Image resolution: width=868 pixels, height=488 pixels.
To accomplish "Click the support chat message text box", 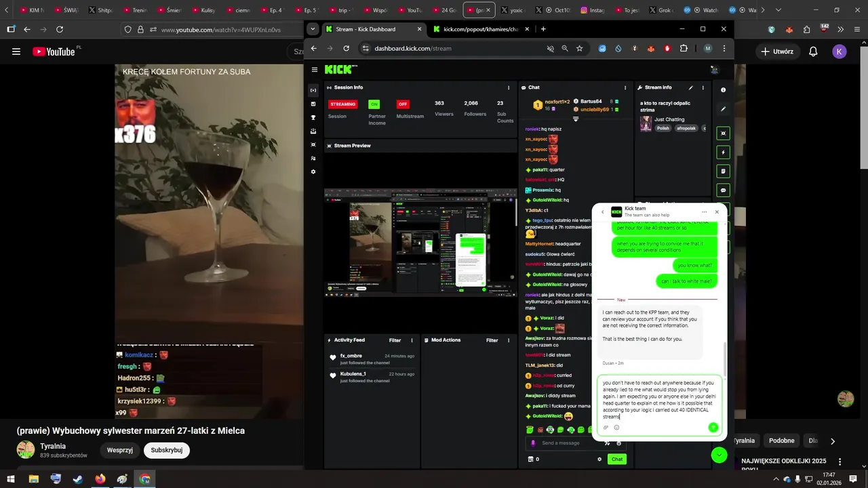I will [658, 399].
